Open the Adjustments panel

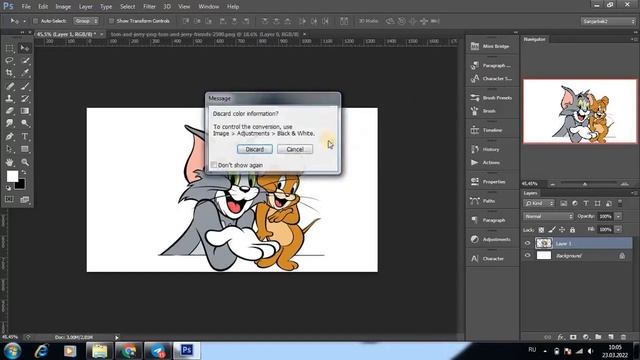[x=492, y=239]
